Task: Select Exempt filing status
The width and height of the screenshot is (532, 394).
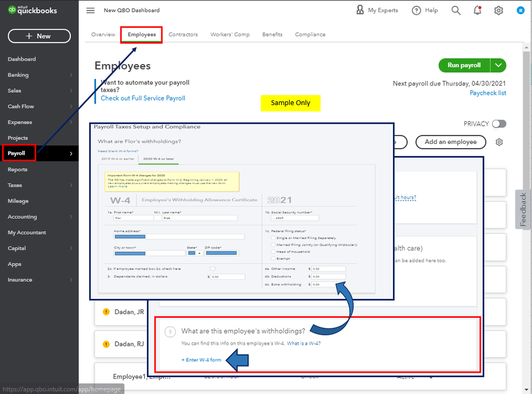Action: coord(273,259)
